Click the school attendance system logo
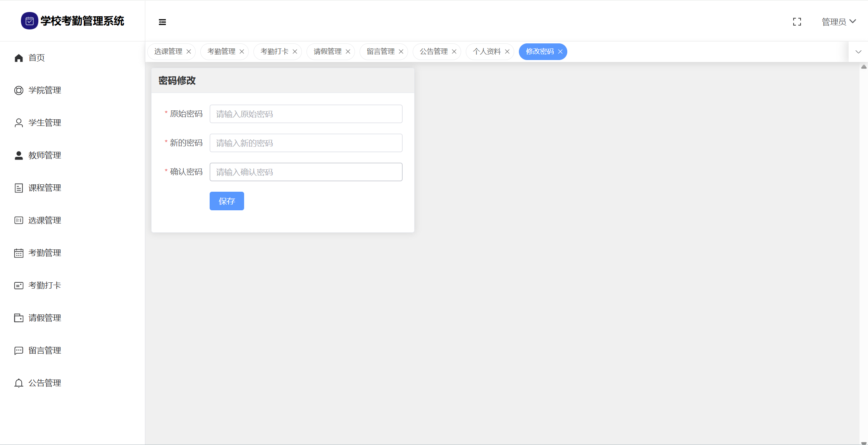868x445 pixels. [29, 21]
